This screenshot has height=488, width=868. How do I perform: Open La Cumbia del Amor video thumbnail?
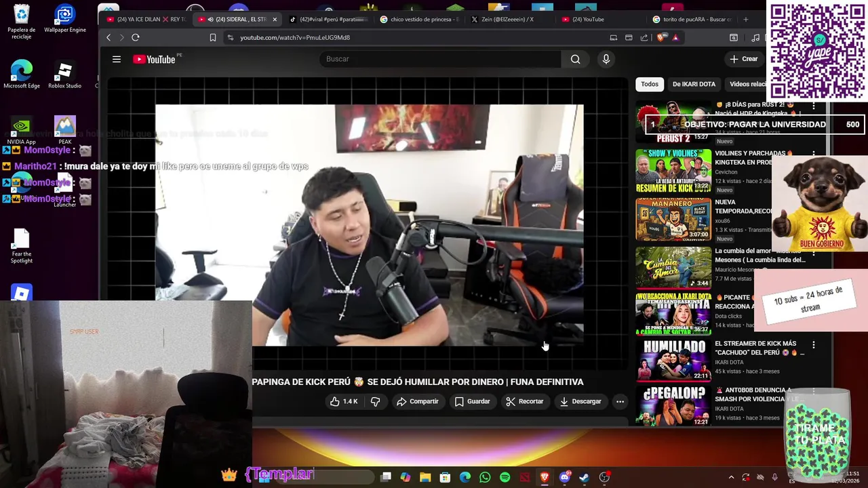pyautogui.click(x=673, y=267)
